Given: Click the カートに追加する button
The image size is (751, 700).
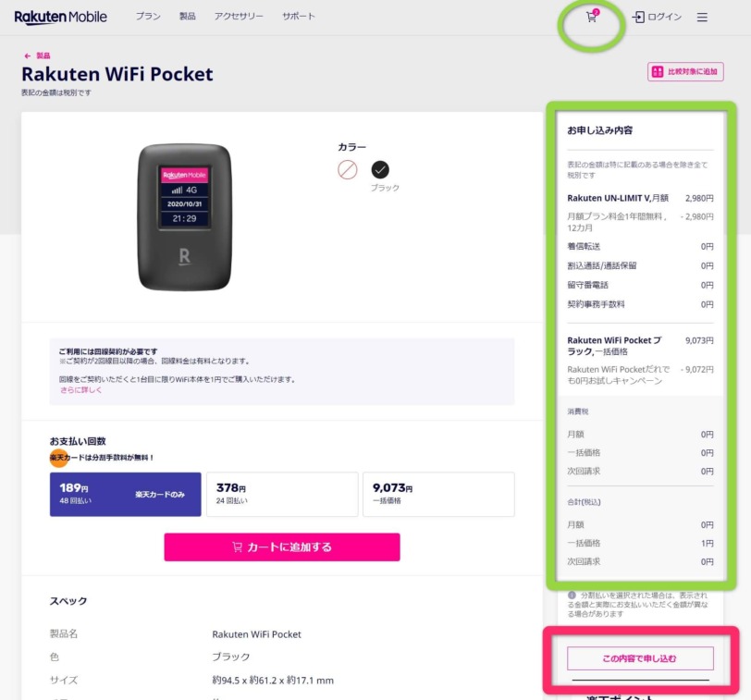Looking at the screenshot, I should (x=282, y=546).
